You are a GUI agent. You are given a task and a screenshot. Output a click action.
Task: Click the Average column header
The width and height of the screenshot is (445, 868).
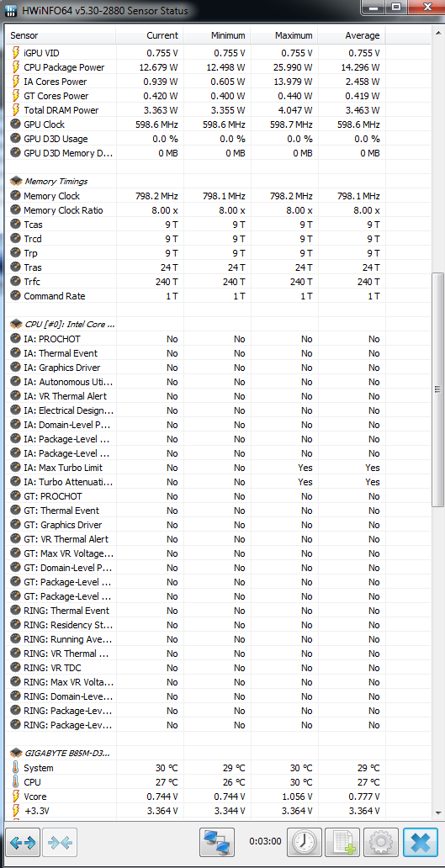(x=352, y=35)
